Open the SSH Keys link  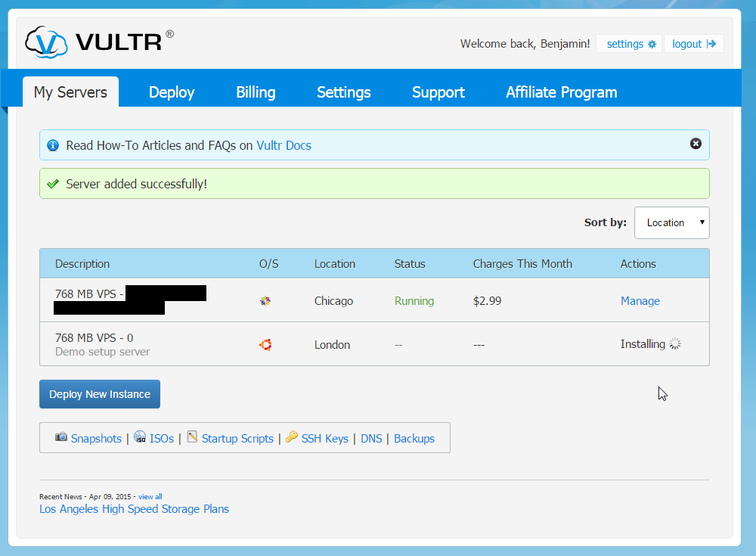(324, 438)
